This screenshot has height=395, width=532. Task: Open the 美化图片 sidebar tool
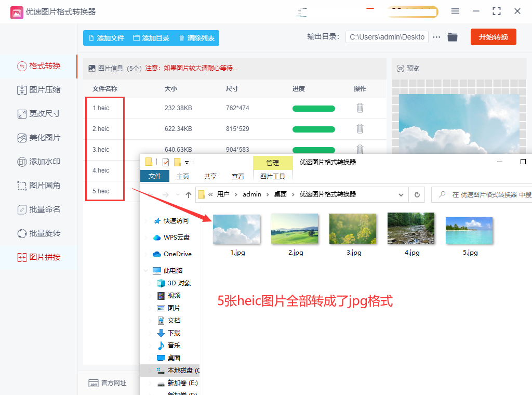(39, 138)
